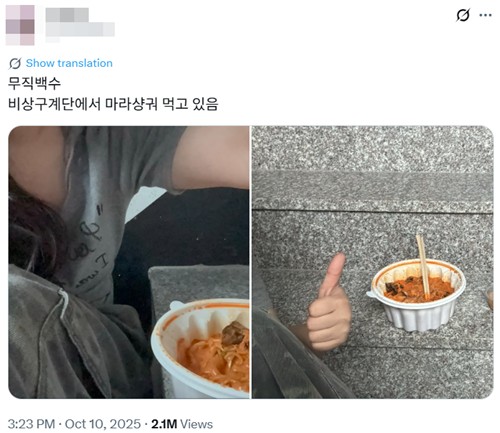The width and height of the screenshot is (500, 433).
Task: Click the tweet line mentioning 마라샹궈
Action: [x=113, y=104]
